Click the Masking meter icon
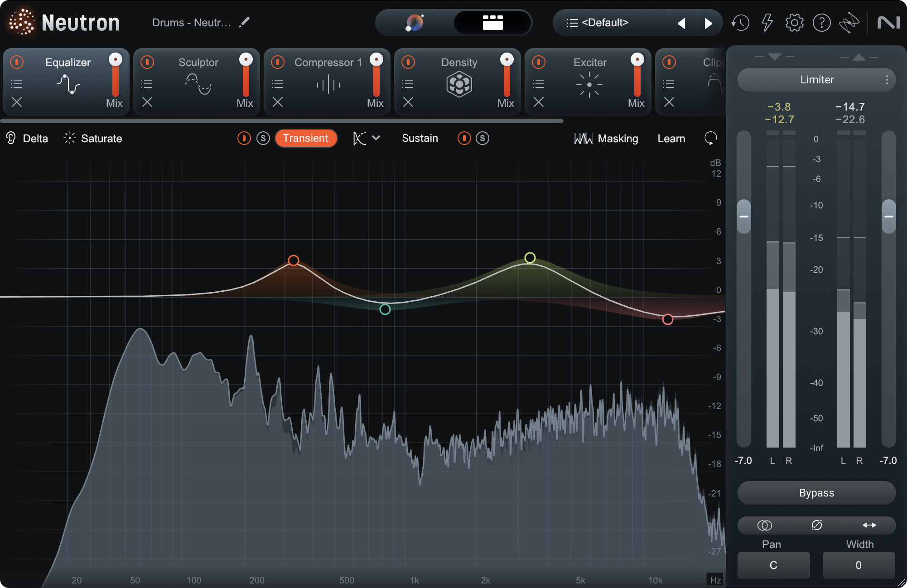Viewport: 907px width, 588px height. (584, 138)
